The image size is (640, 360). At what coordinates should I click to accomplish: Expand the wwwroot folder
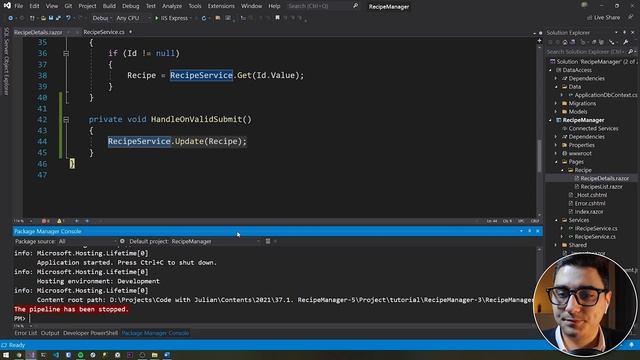[556, 153]
